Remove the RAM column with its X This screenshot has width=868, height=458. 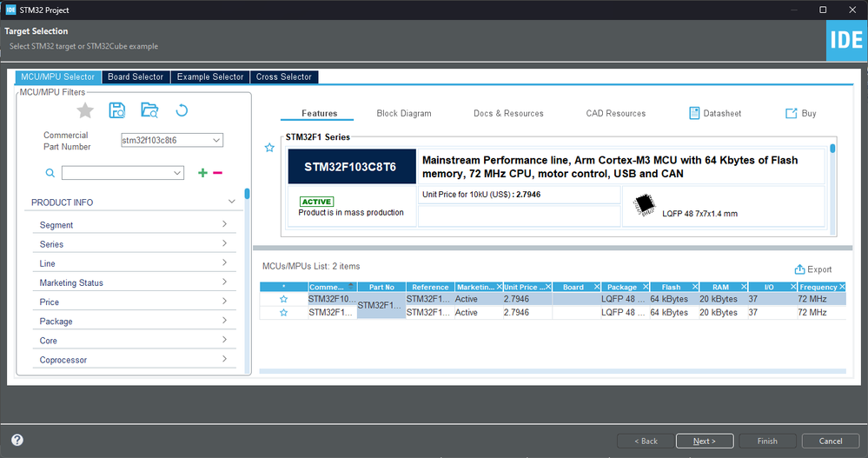tap(744, 287)
